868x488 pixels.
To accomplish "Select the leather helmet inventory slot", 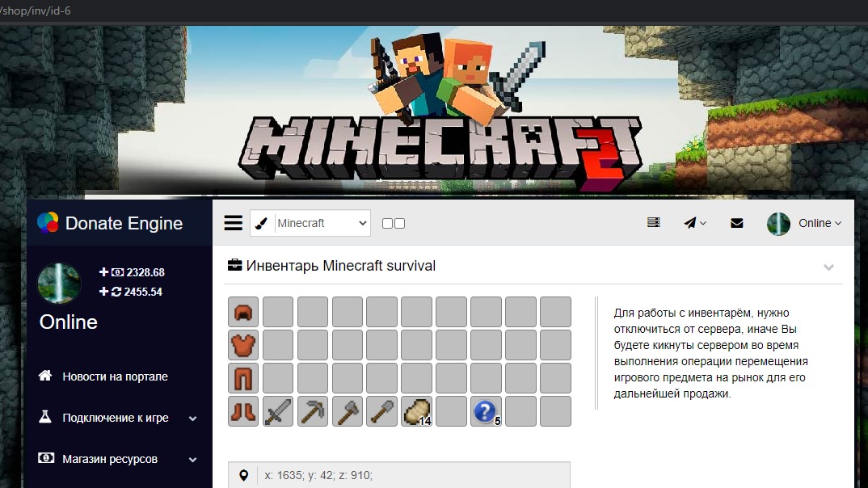I will coord(243,312).
